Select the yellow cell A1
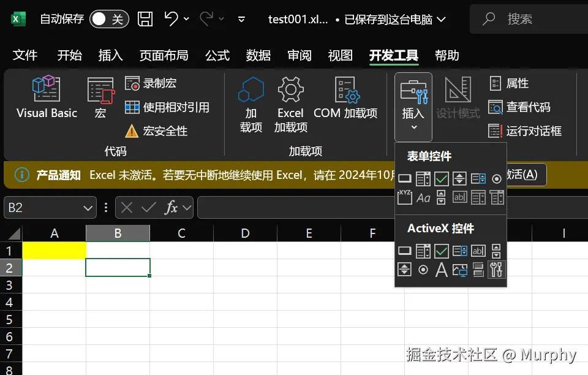The height and width of the screenshot is (375, 588). click(x=54, y=251)
